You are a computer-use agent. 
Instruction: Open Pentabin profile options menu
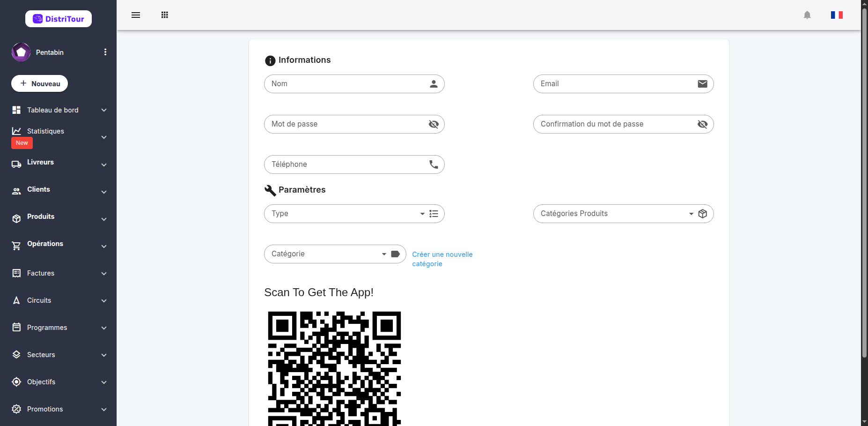click(x=105, y=52)
